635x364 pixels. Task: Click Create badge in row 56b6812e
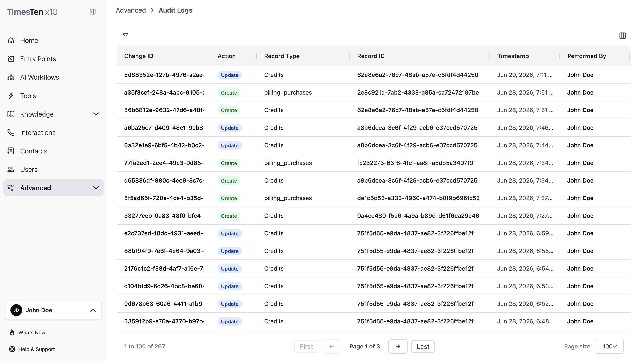pyautogui.click(x=229, y=110)
